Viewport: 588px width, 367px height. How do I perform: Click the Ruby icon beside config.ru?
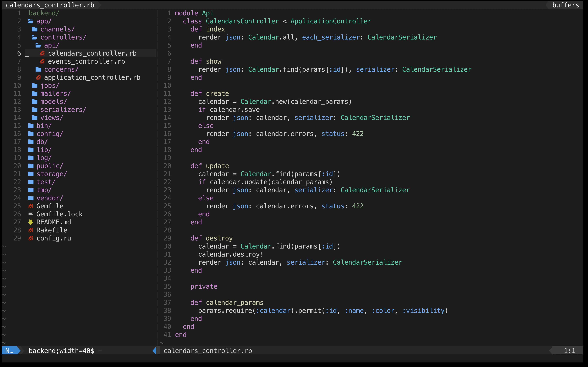pyautogui.click(x=31, y=238)
